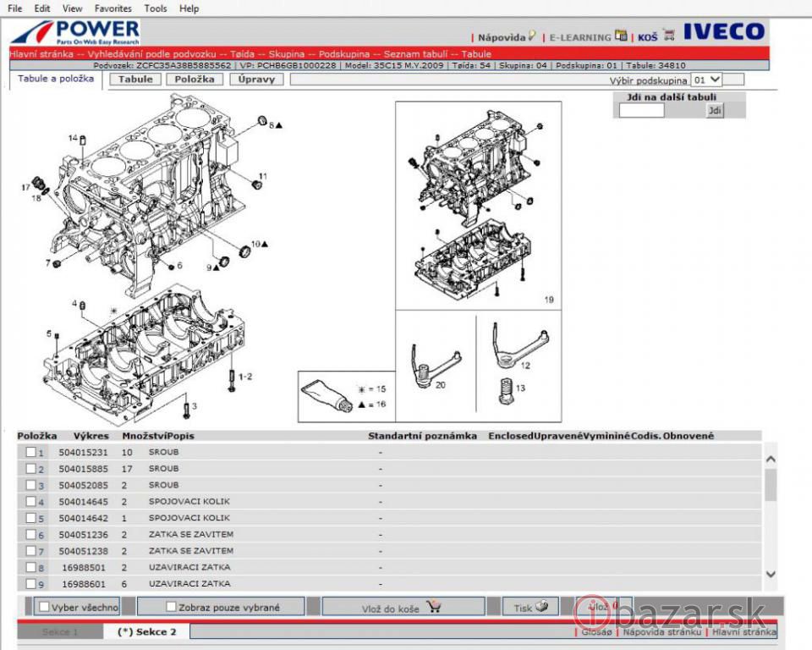This screenshot has height=650, width=812.
Task: Click the POWER Parts On Web logo
Action: pyautogui.click(x=76, y=32)
